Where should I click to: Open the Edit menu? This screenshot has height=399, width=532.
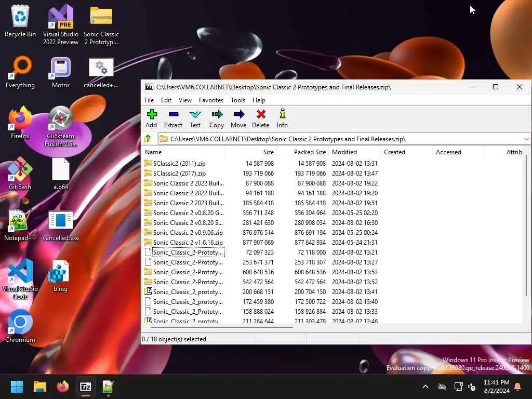coord(166,100)
